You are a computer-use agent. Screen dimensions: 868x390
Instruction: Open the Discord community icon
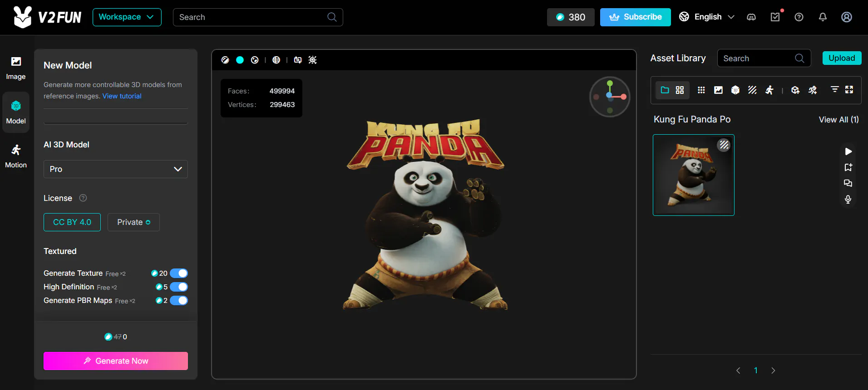pos(751,17)
